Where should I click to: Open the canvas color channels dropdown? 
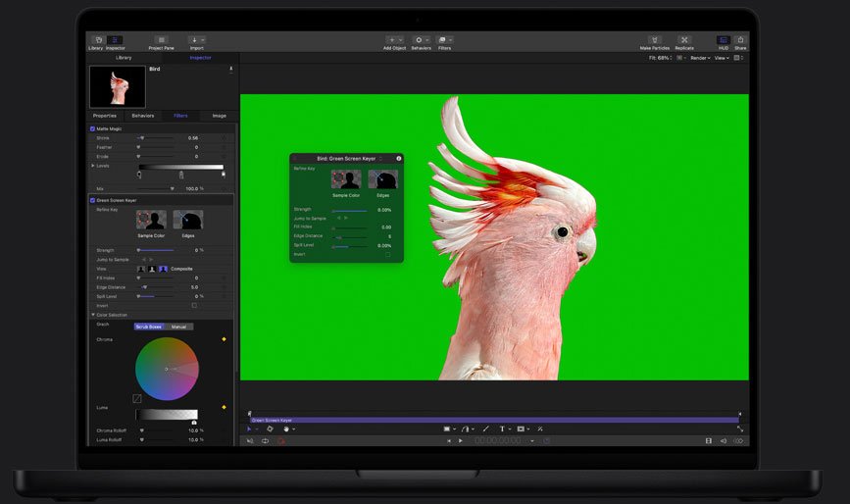click(x=680, y=58)
